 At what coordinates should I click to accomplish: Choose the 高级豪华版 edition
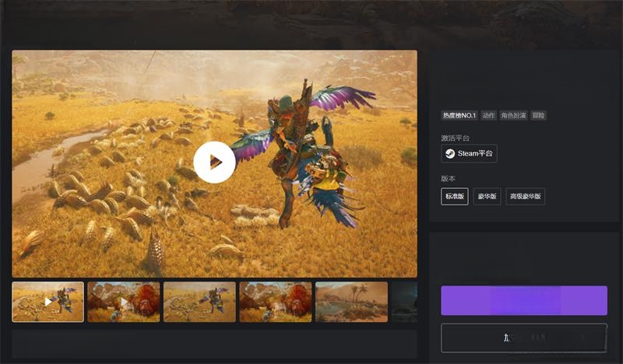tap(525, 196)
